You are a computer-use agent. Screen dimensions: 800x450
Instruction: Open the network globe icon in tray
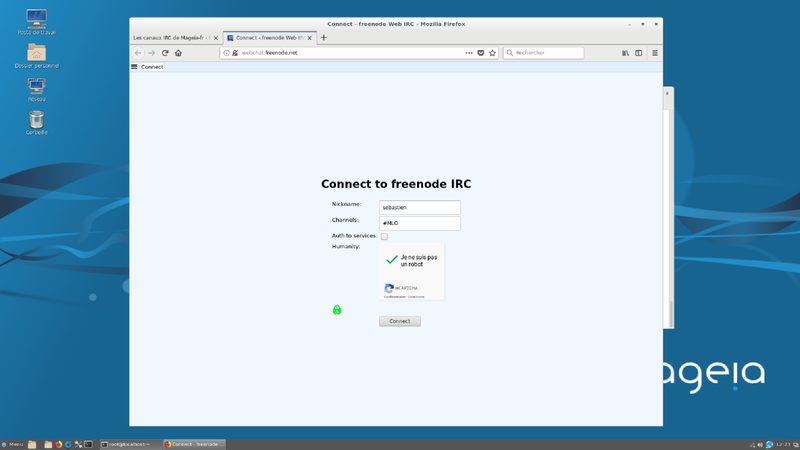(x=769, y=445)
